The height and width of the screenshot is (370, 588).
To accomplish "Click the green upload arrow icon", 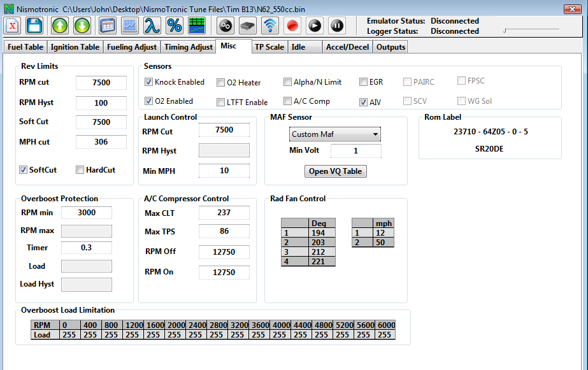I will click(59, 25).
